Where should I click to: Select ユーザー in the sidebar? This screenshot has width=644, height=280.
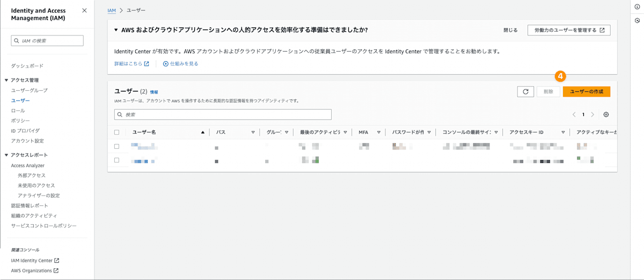[20, 100]
